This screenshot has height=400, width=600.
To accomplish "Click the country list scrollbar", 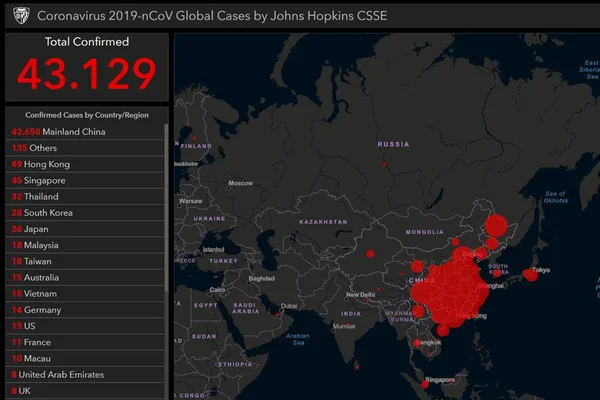I will (166, 207).
